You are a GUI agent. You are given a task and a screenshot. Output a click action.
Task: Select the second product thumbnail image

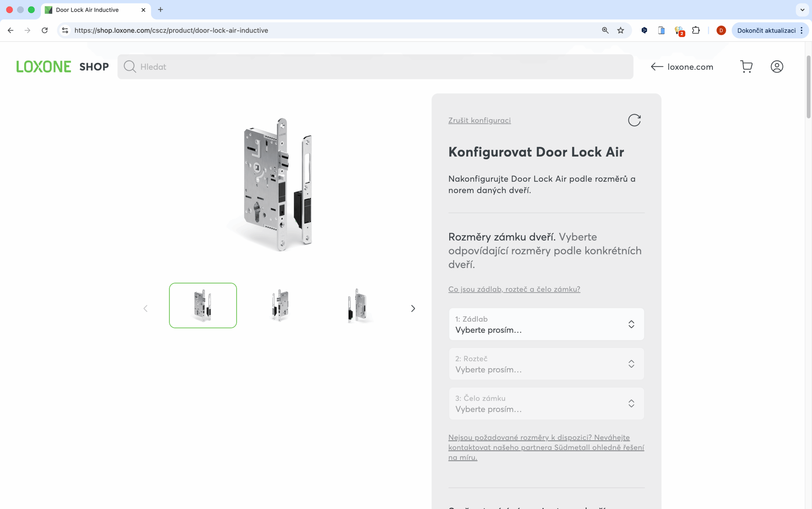coord(280,305)
